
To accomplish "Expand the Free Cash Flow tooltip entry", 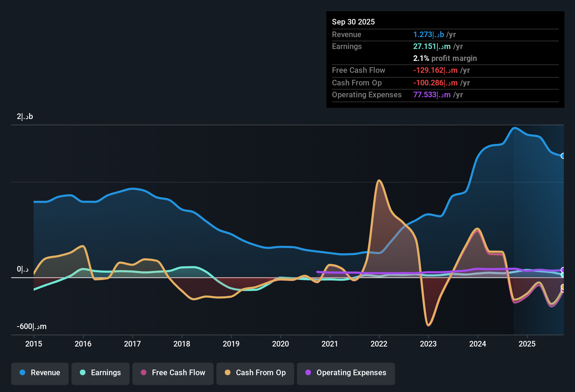I will coord(359,70).
